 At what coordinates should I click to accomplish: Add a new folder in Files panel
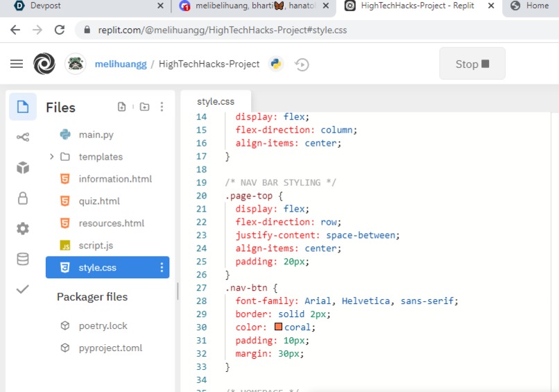[x=144, y=107]
